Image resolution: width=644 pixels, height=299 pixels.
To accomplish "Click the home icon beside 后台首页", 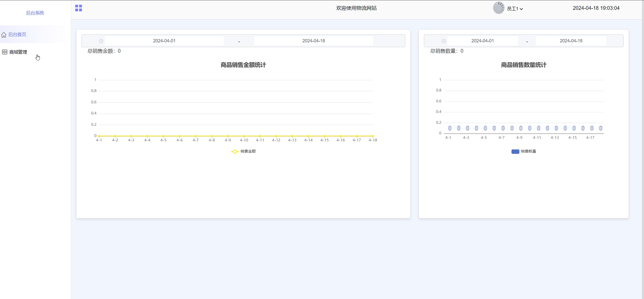I will pos(4,35).
